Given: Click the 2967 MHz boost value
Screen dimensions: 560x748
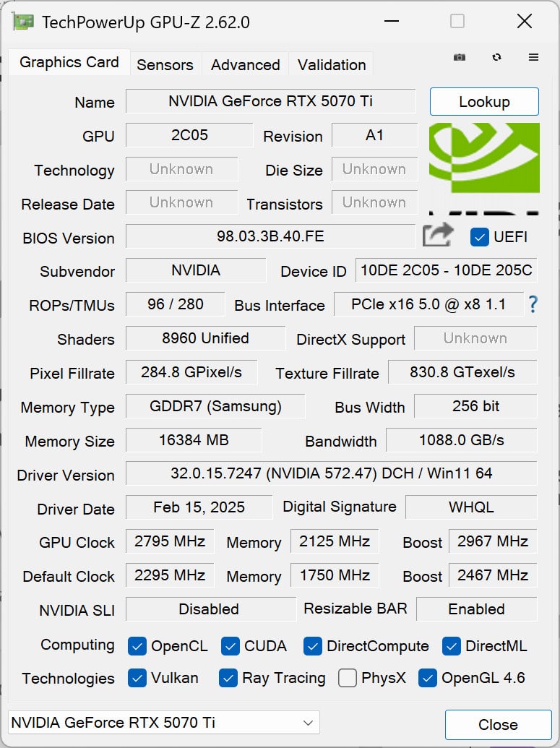Looking at the screenshot, I should [493, 541].
